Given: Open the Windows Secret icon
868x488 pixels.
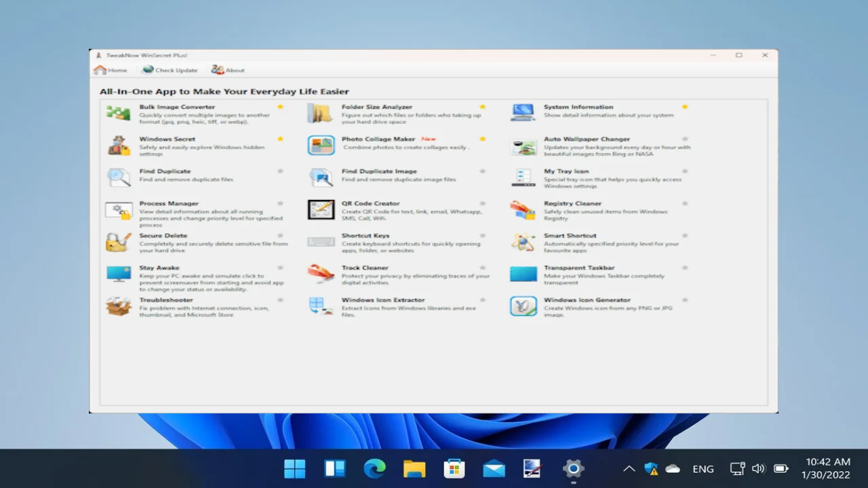Looking at the screenshot, I should (118, 145).
